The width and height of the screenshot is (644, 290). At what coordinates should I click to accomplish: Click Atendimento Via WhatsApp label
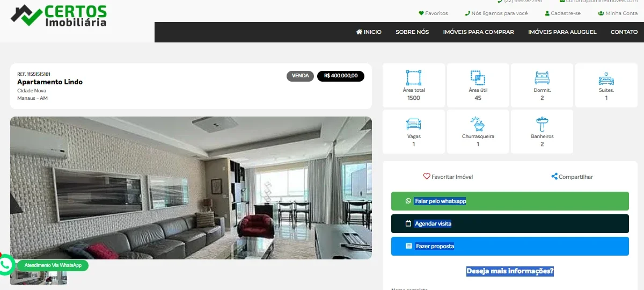coord(53,265)
